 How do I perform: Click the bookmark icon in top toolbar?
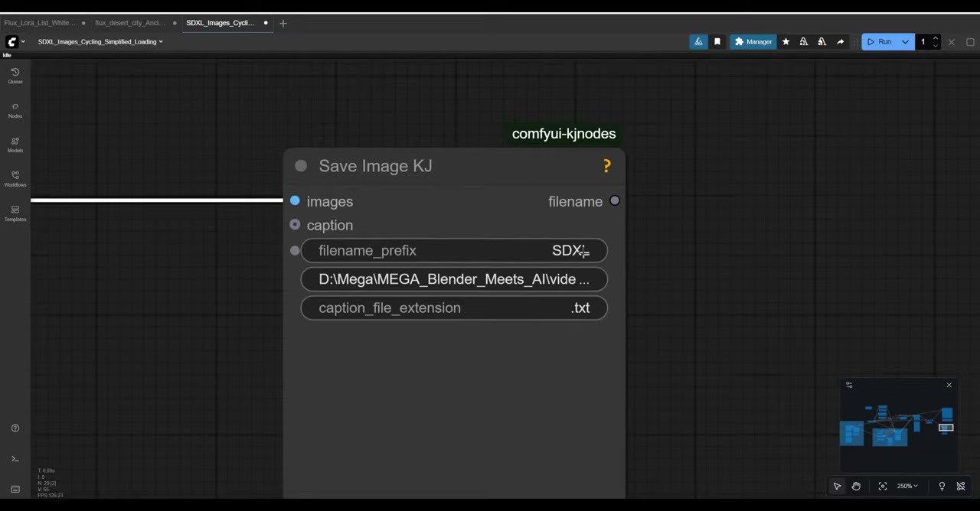[x=717, y=42]
